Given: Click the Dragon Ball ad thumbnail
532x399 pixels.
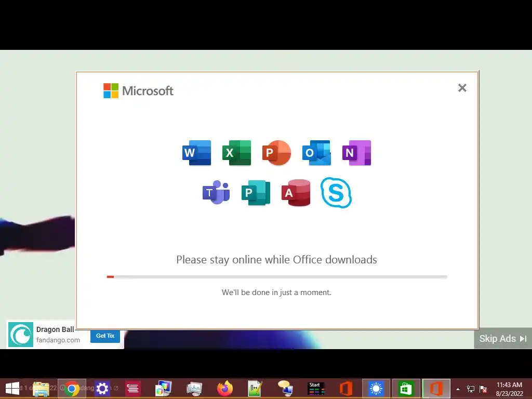Looking at the screenshot, I should 21,335.
